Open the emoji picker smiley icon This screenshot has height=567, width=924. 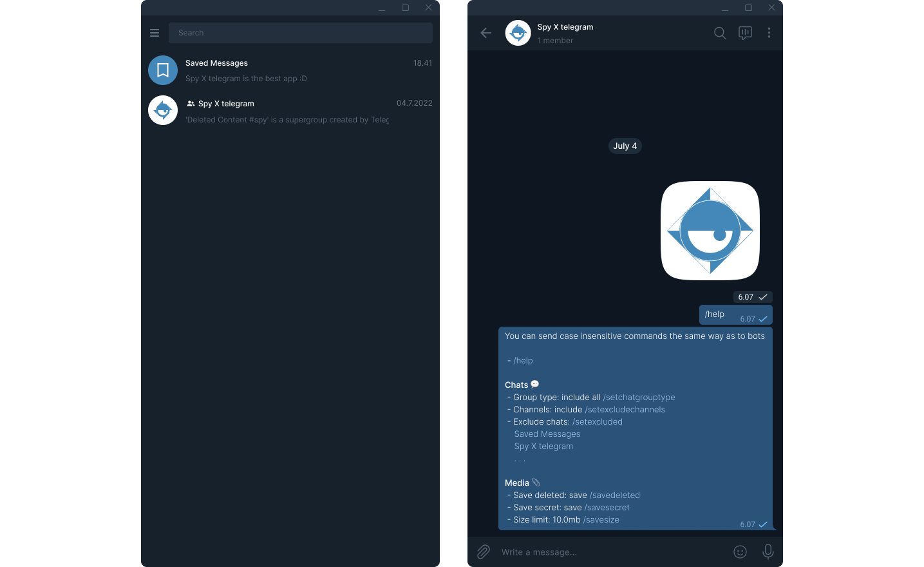point(740,552)
